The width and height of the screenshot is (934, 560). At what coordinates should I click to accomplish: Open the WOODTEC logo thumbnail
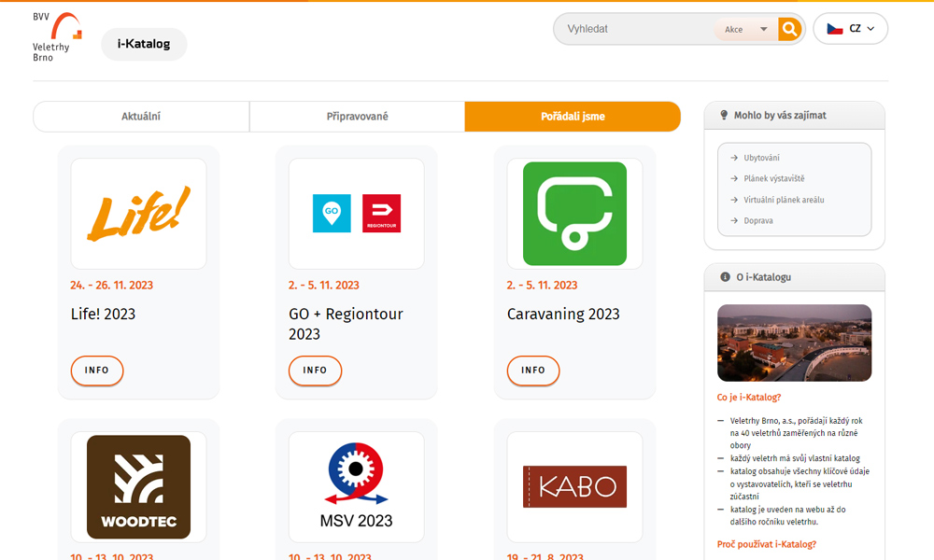[139, 487]
